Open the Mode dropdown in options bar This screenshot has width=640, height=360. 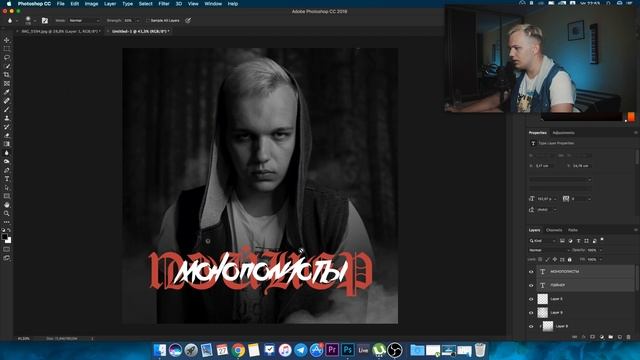pos(84,20)
